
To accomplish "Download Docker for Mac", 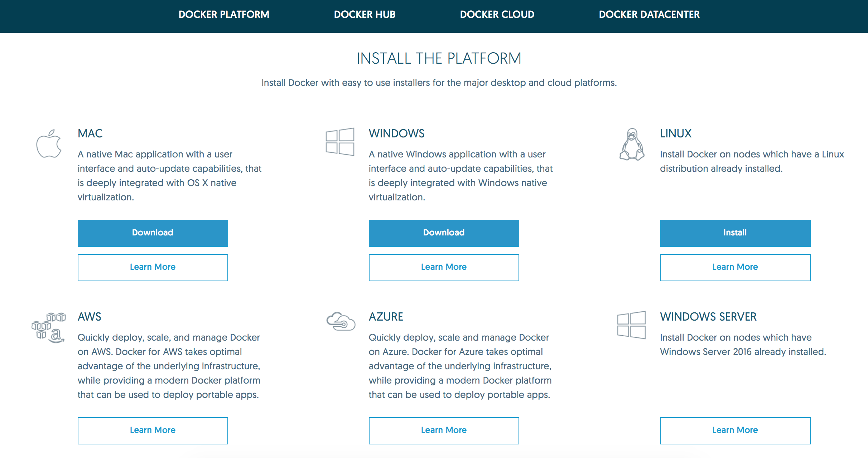I will [x=153, y=233].
